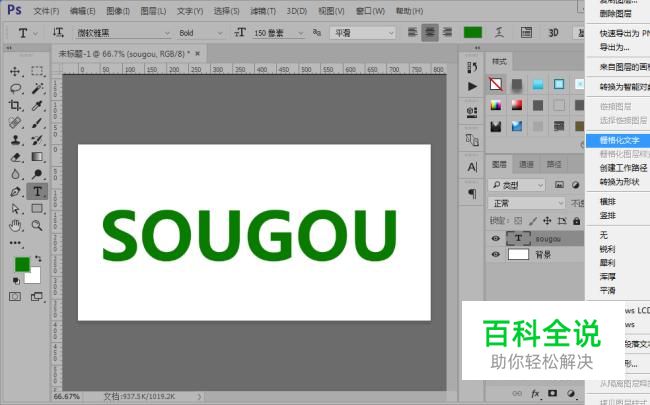650x405 pixels.
Task: Open the extra tools ellipsis menu
Action: (x=15, y=243)
